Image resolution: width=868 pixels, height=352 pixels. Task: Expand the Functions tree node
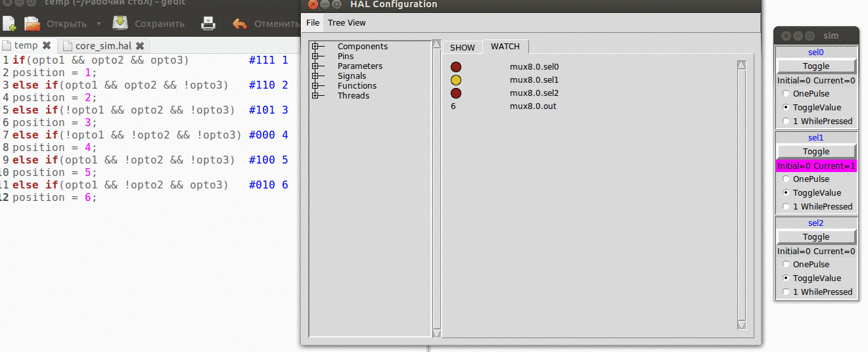[x=315, y=86]
